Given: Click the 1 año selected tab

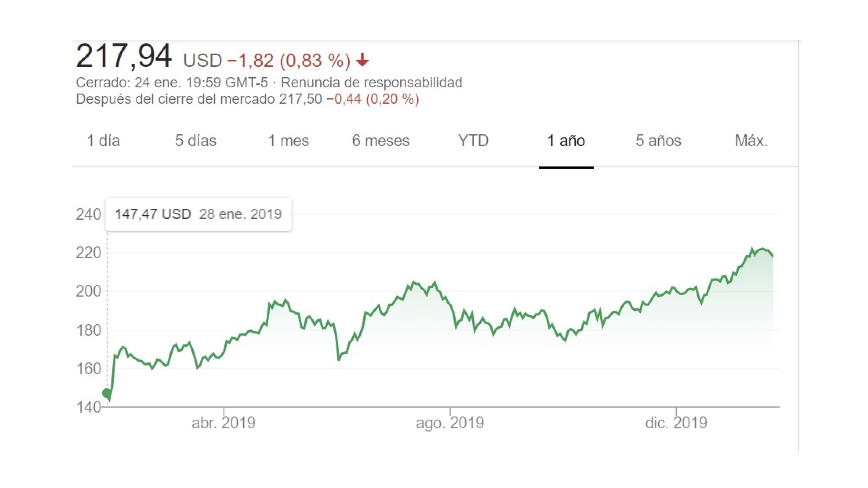Looking at the screenshot, I should (566, 141).
